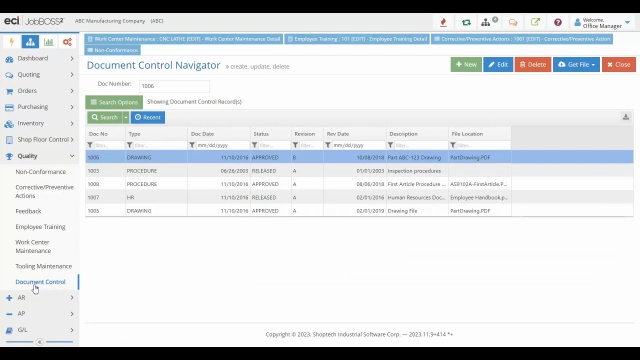The height and width of the screenshot is (360, 640).
Task: Click the lightning bolt quick-access icon
Action: [x=11, y=42]
